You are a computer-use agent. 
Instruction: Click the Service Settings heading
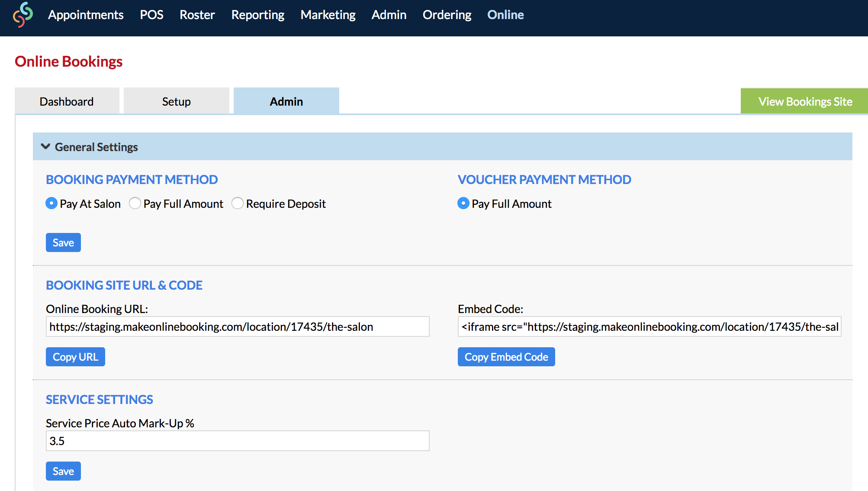pyautogui.click(x=100, y=399)
